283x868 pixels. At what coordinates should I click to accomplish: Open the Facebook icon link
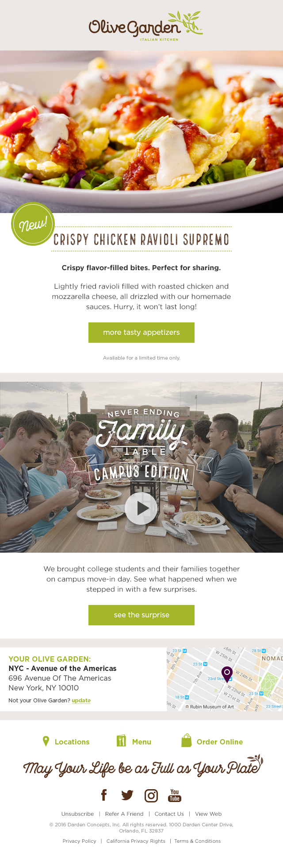(x=104, y=795)
